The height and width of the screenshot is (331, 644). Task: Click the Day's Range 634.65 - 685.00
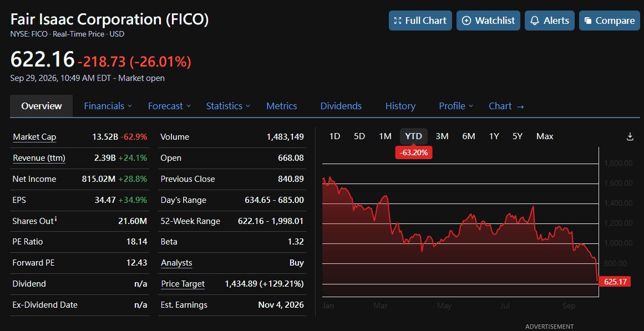point(274,200)
